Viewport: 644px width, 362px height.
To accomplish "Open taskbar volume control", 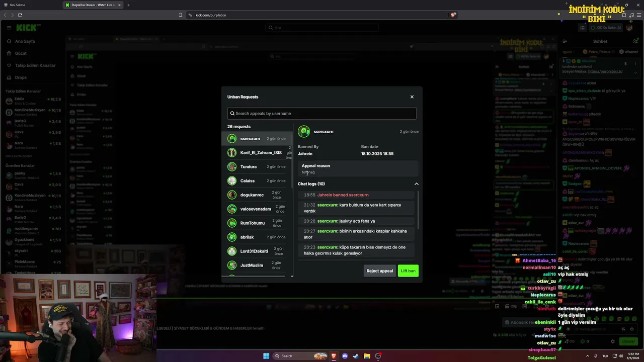I will [x=620, y=356].
